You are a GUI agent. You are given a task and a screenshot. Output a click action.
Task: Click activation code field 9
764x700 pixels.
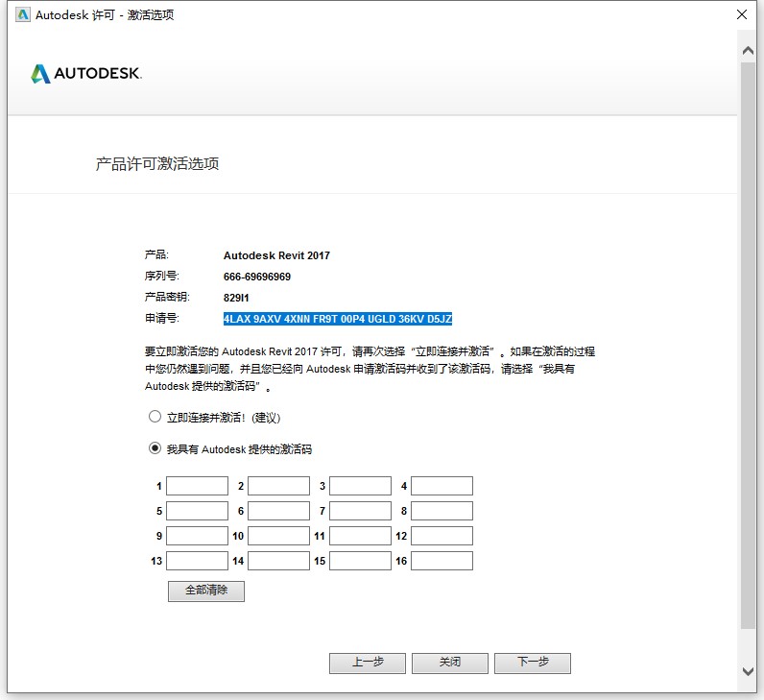click(x=197, y=536)
